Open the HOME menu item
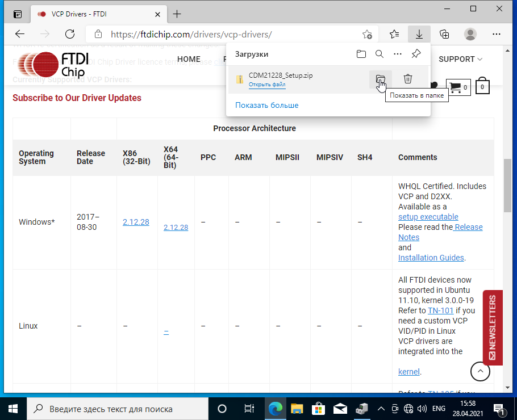The image size is (517, 420). pos(189,59)
